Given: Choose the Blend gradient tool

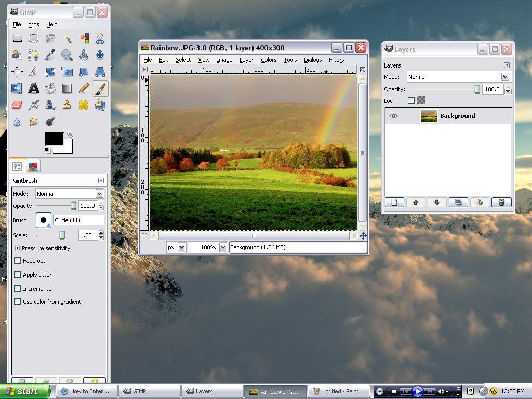Looking at the screenshot, I should [67, 88].
